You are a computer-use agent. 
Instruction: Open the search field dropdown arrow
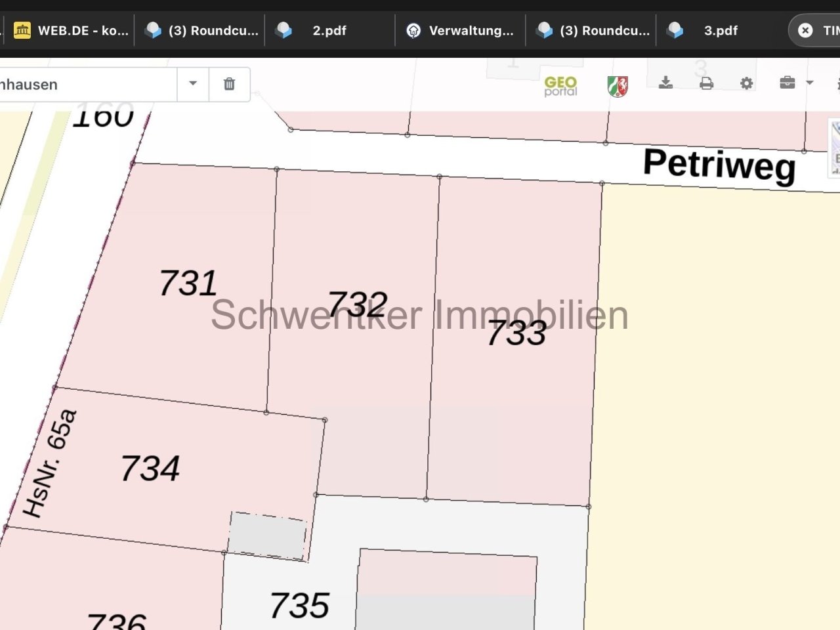coord(192,84)
